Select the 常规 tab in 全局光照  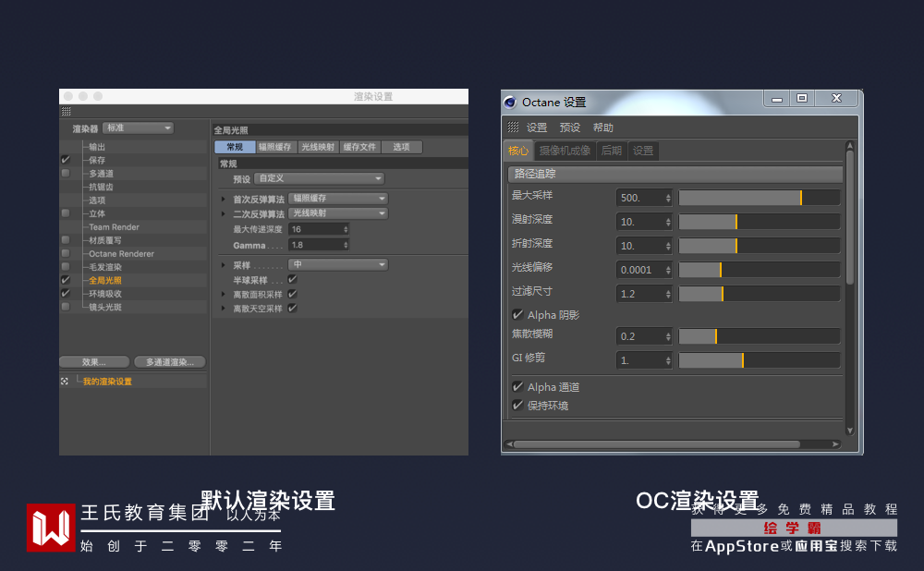(235, 147)
